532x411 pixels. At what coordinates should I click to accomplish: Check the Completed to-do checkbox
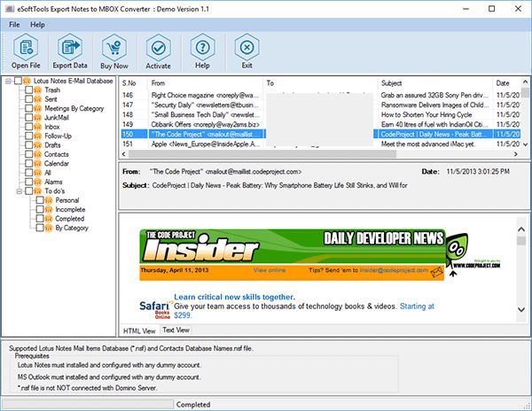40,219
